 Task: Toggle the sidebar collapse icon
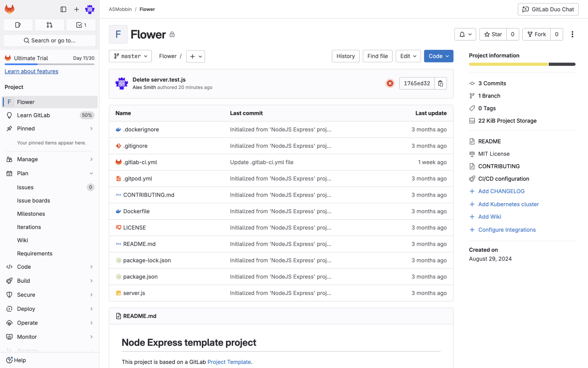[x=63, y=9]
